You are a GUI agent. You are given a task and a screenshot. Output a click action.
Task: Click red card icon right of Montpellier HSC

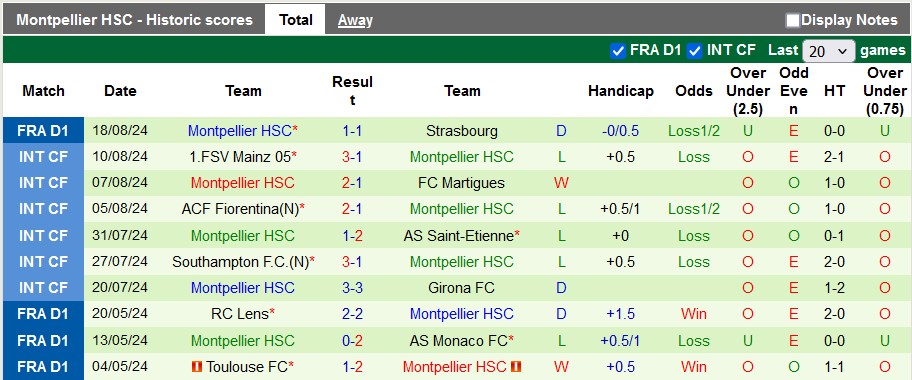516,367
